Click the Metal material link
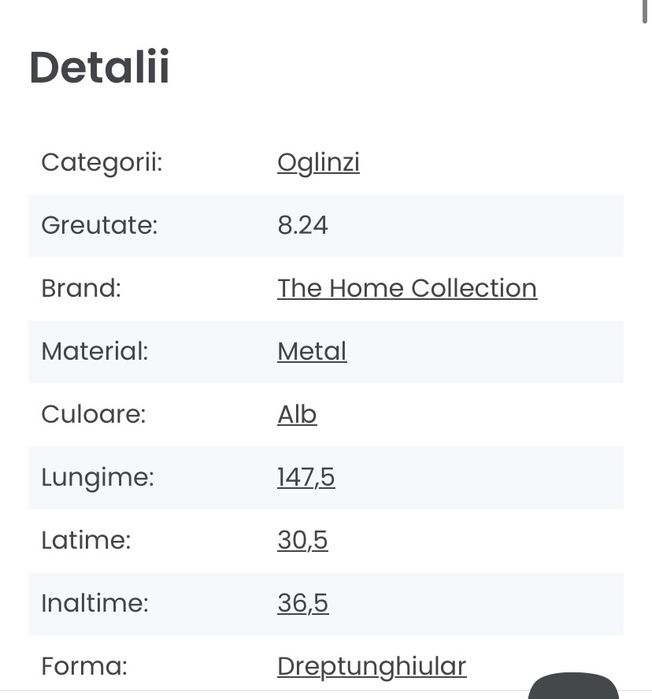 pos(311,351)
